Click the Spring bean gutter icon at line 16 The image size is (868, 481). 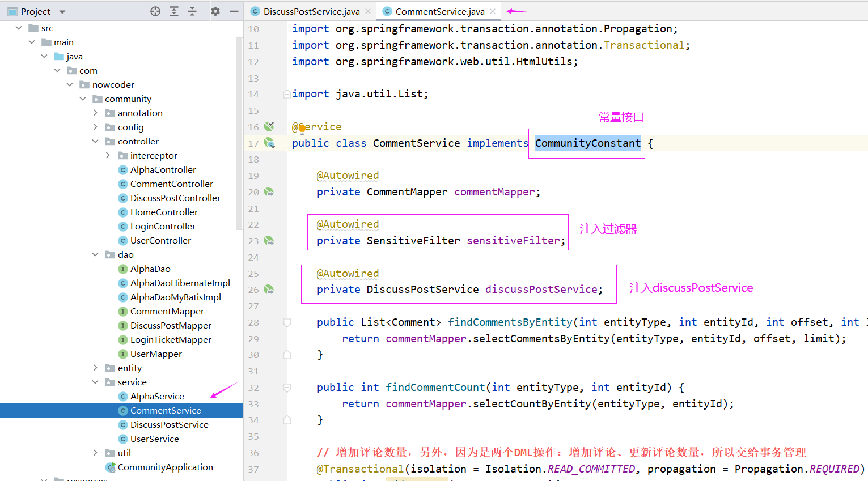pos(269,126)
